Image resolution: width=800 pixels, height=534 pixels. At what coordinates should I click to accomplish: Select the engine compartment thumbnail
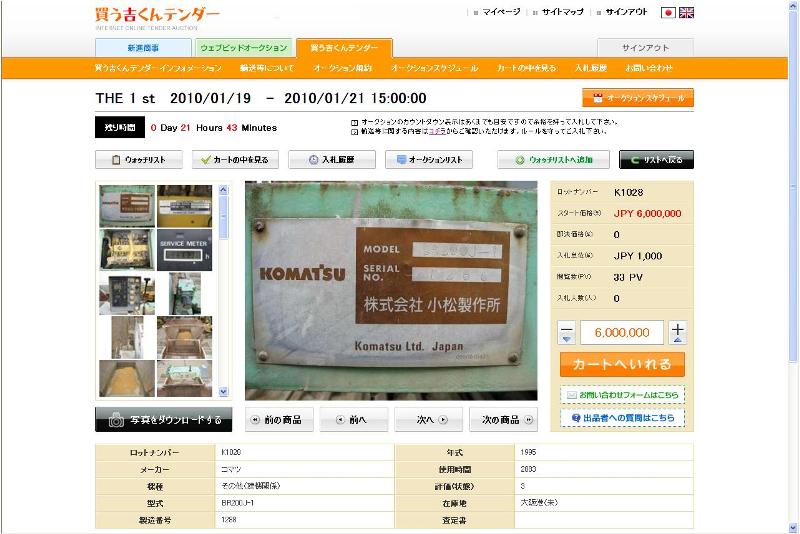click(x=127, y=250)
